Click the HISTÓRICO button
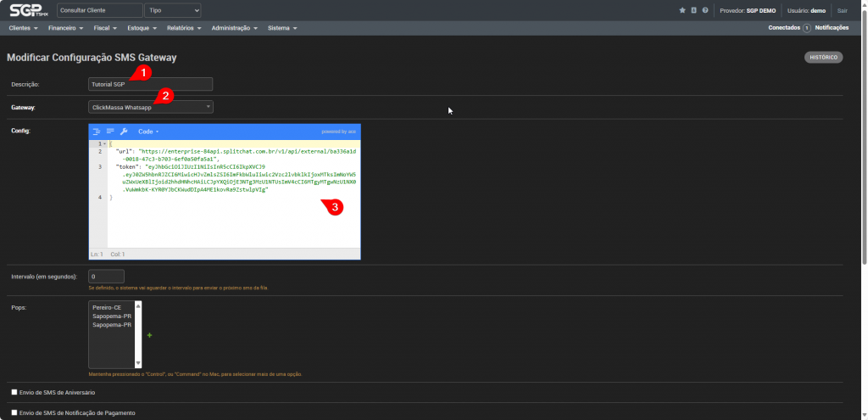868x420 pixels. tap(823, 58)
